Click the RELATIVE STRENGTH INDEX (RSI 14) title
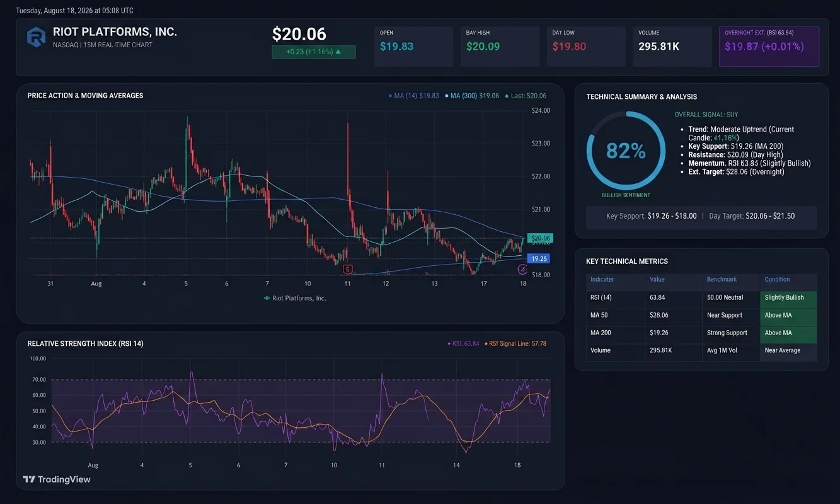The image size is (840, 504). [x=86, y=344]
